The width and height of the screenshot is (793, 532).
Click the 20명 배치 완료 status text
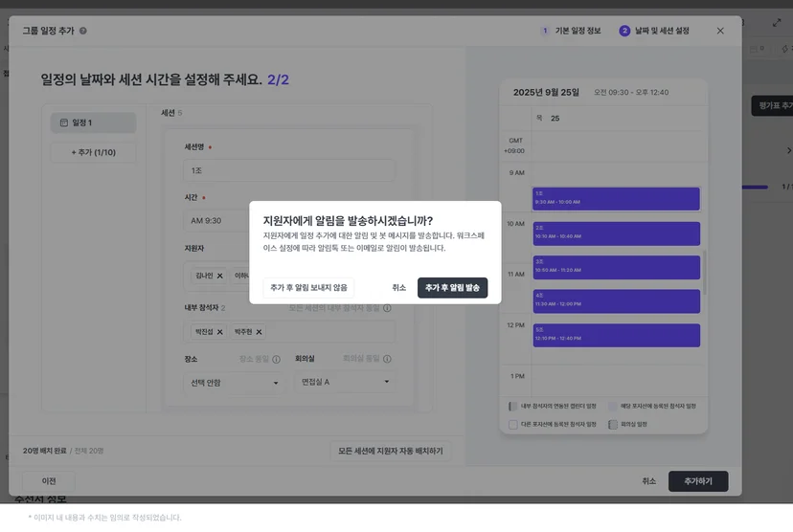point(44,451)
